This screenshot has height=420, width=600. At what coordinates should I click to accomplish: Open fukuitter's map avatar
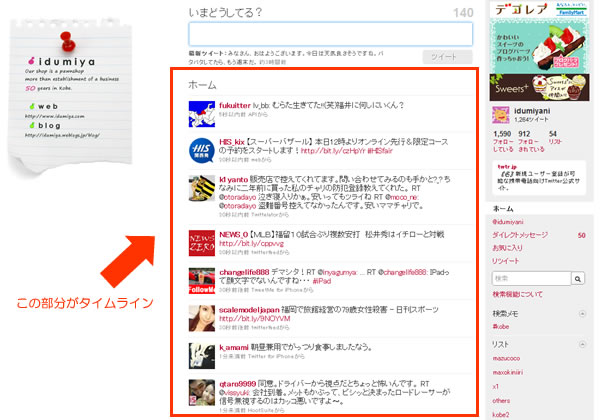(202, 114)
